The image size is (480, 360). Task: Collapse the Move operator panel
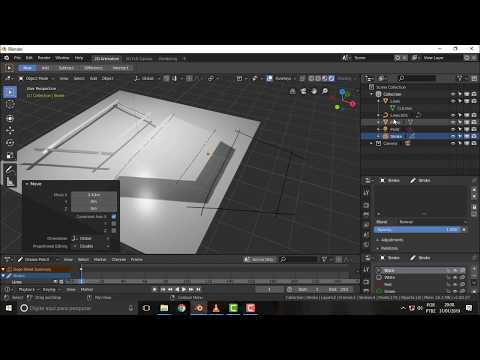click(x=27, y=184)
